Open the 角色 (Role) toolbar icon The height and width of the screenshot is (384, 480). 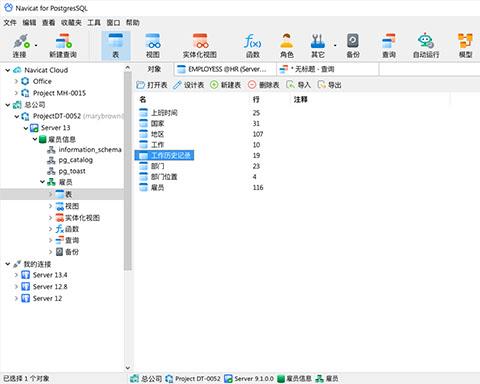287,46
